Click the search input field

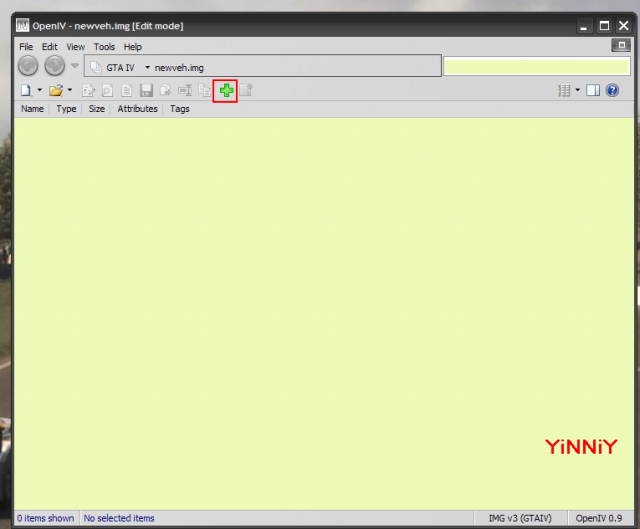coord(537,66)
